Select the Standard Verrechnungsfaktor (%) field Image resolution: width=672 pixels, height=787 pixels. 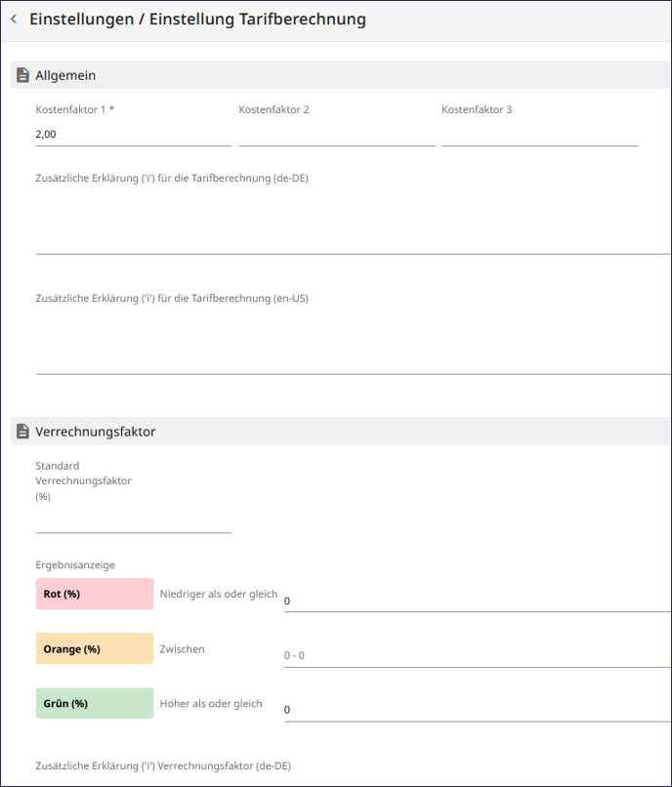134,520
